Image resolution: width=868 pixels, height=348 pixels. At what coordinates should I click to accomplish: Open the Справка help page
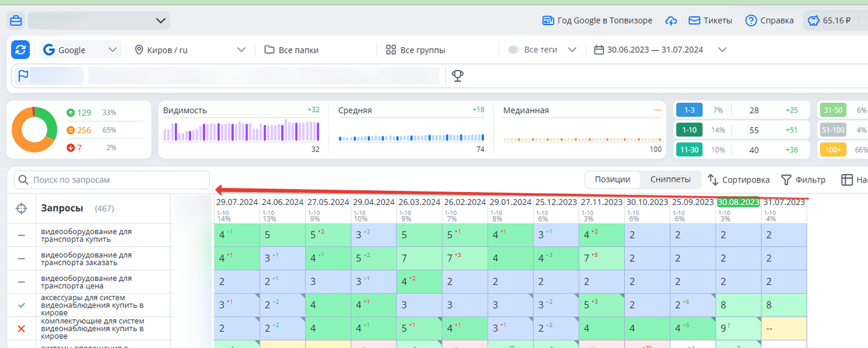coord(769,21)
